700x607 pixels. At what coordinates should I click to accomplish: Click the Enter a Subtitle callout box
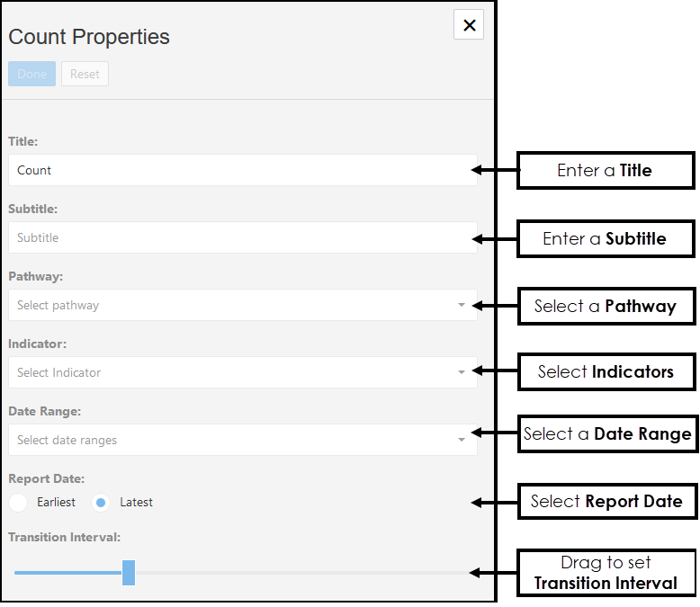pyautogui.click(x=605, y=238)
